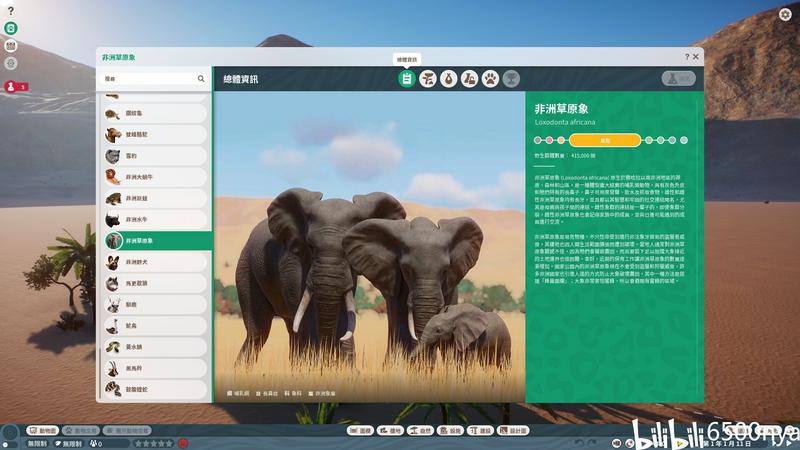Screen dimensions: 800x450
Task: Click the undo arrow in the bottom bar
Action: [x=579, y=443]
